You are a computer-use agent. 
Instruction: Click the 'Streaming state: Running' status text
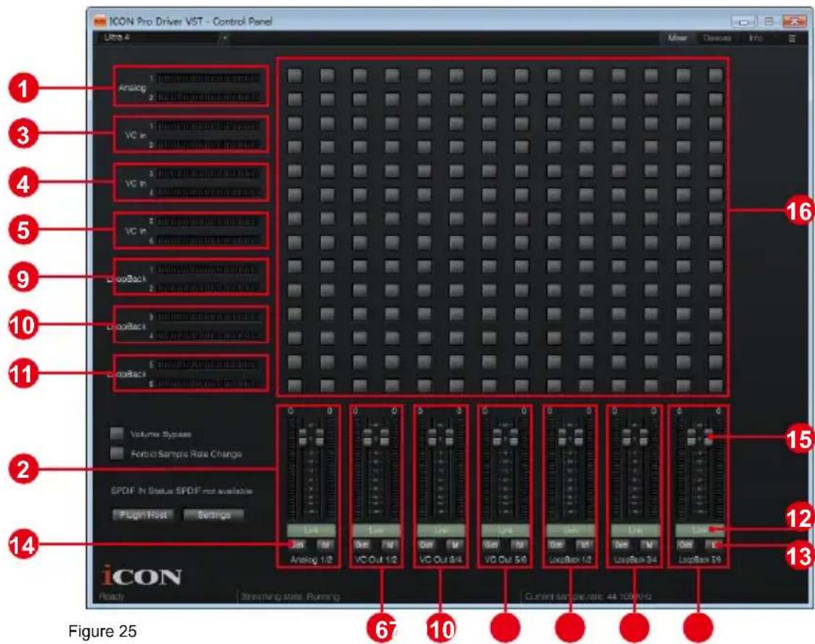pyautogui.click(x=291, y=596)
